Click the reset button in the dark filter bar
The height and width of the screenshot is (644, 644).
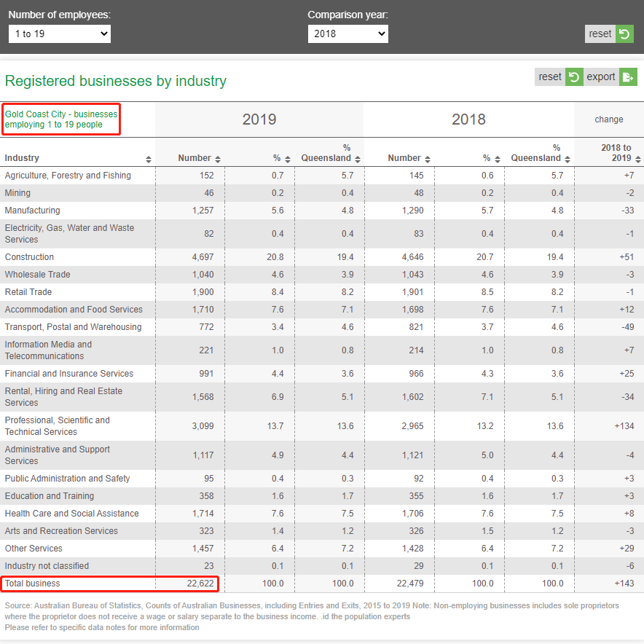pyautogui.click(x=609, y=34)
